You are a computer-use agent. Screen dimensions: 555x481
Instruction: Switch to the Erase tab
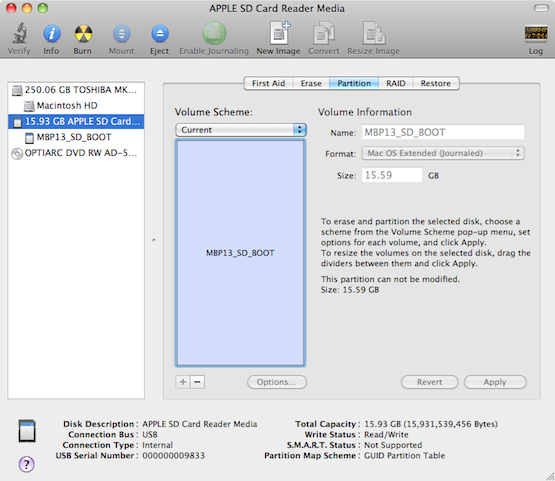click(x=311, y=84)
